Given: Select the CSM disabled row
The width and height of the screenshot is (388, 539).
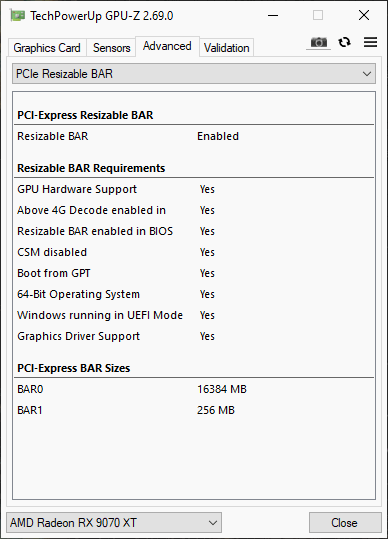Looking at the screenshot, I should pyautogui.click(x=194, y=252).
